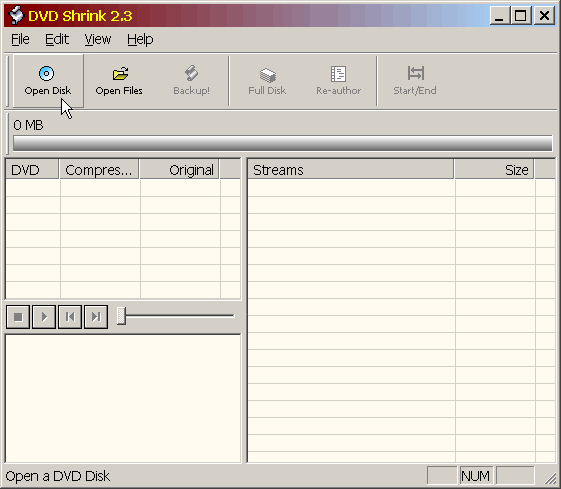Start preview with the play button

[44, 317]
